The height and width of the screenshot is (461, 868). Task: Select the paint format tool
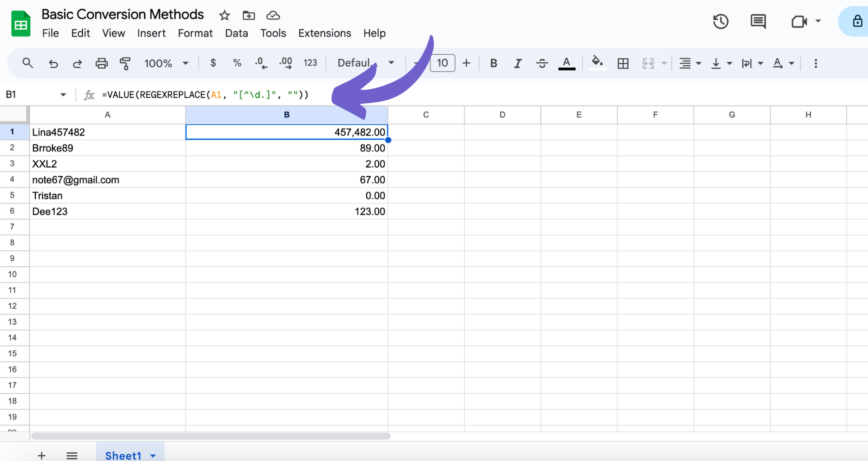click(x=125, y=63)
